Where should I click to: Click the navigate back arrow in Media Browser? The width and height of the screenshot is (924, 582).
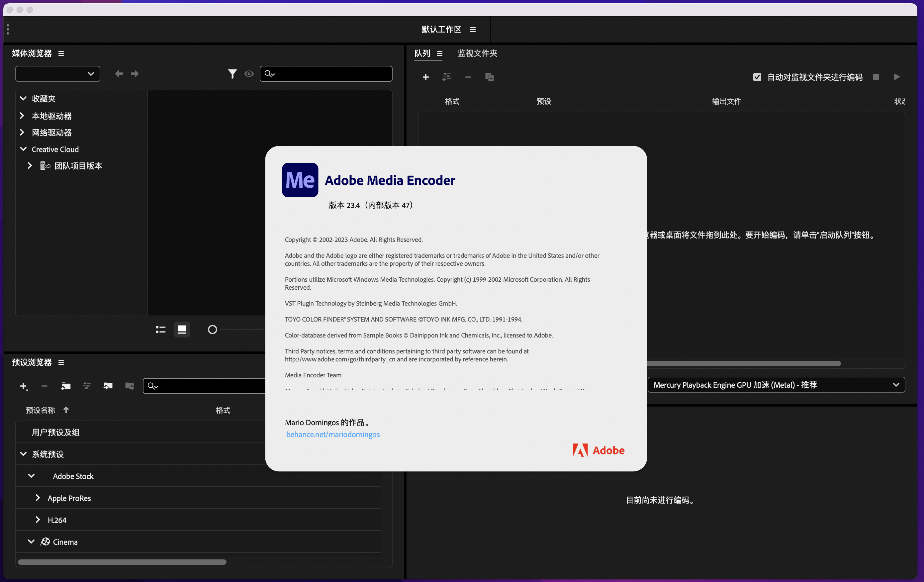(x=119, y=74)
